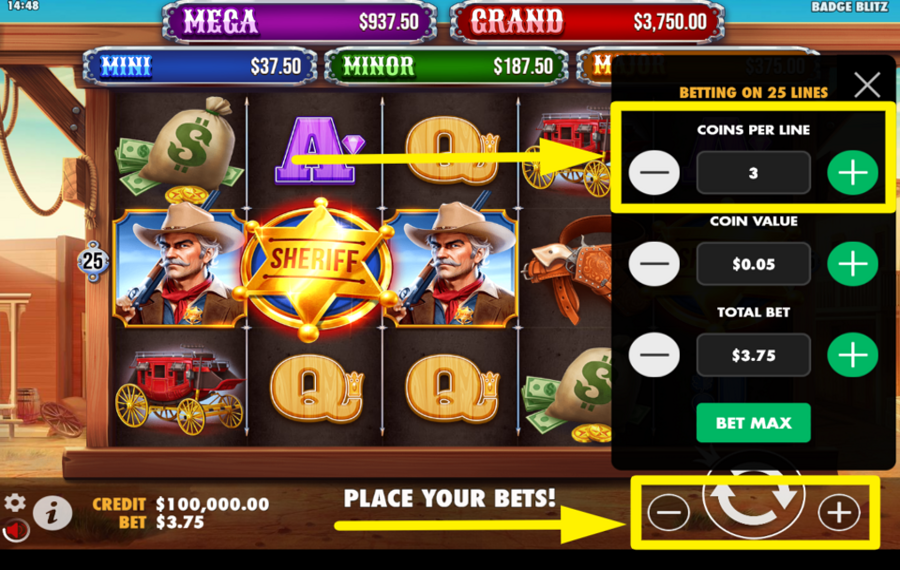
Task: Click the 25 paylines indicator
Action: [93, 261]
